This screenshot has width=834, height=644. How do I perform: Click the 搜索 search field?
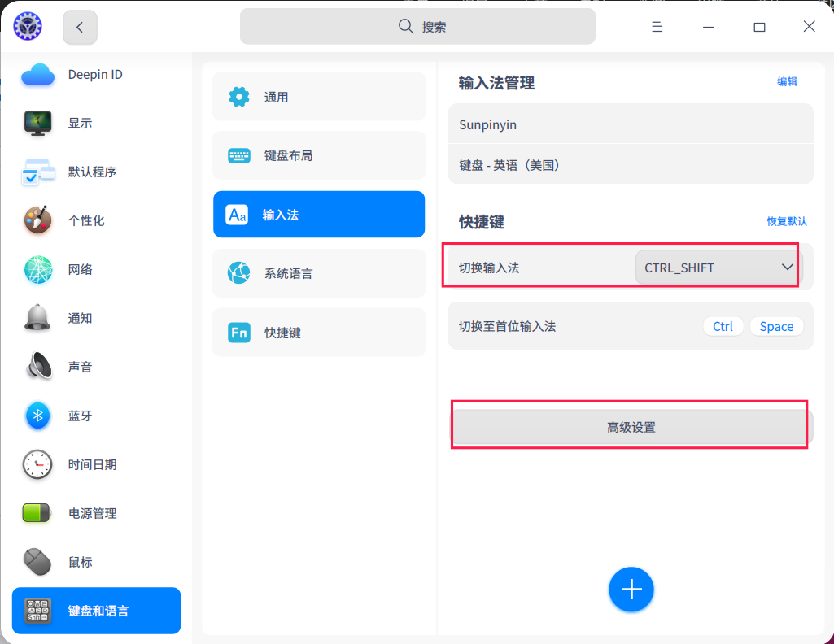[x=417, y=26]
